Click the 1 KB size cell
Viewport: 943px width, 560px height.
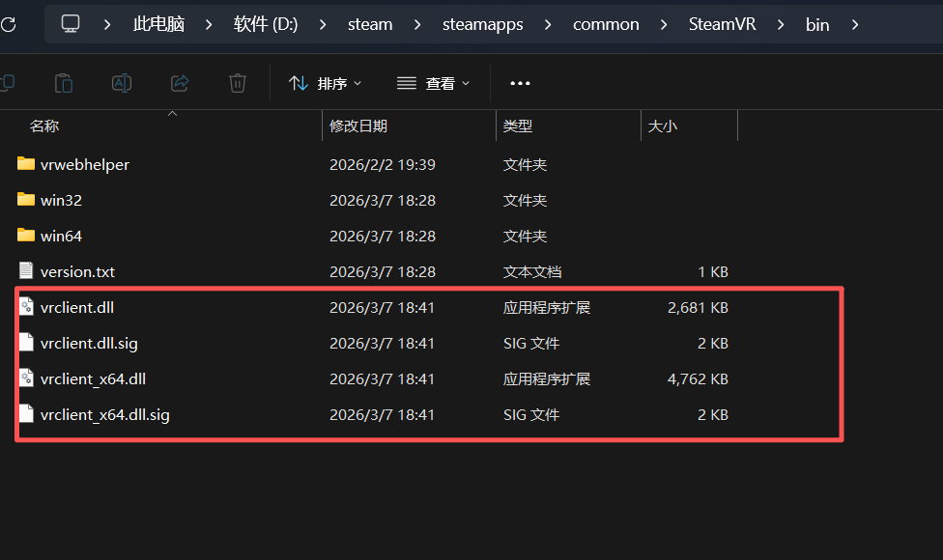(713, 271)
